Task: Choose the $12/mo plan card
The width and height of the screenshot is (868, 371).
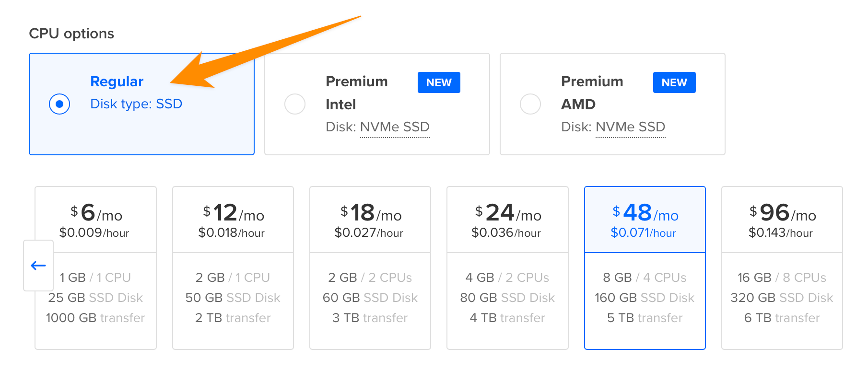Action: [x=233, y=220]
